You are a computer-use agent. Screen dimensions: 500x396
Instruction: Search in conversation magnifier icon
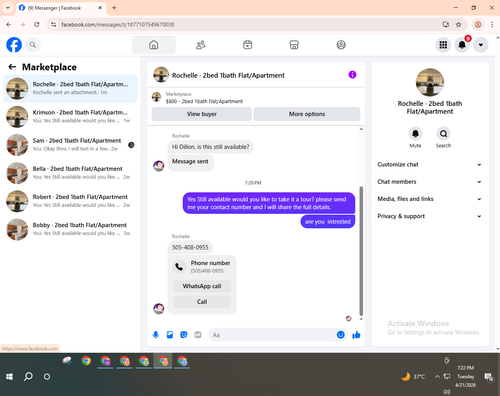[443, 134]
